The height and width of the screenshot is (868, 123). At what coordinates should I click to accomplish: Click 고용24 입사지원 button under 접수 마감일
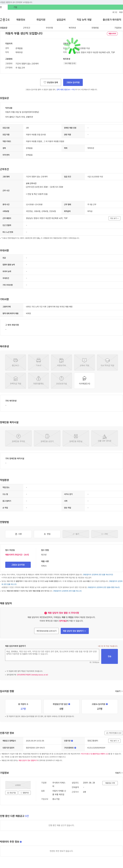(18, 565)
